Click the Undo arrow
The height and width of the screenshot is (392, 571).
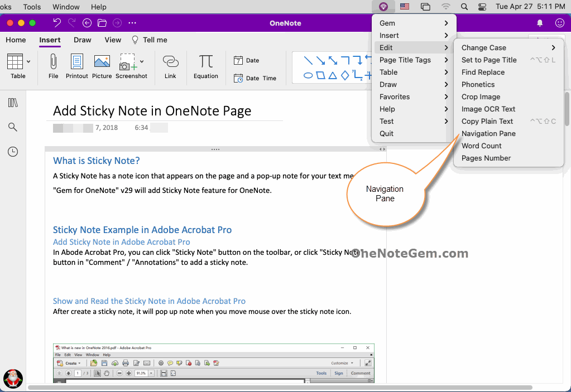[x=56, y=23]
